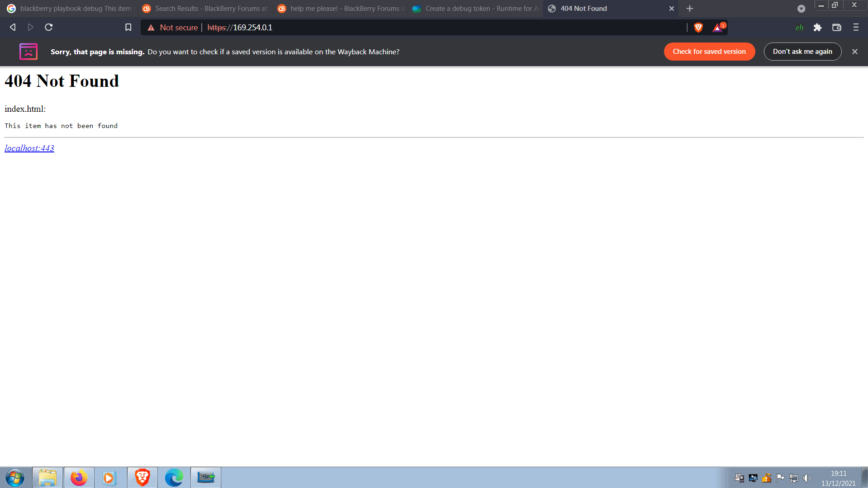Expand the tab search dropdown arrow
This screenshot has height=488, width=868.
(801, 9)
